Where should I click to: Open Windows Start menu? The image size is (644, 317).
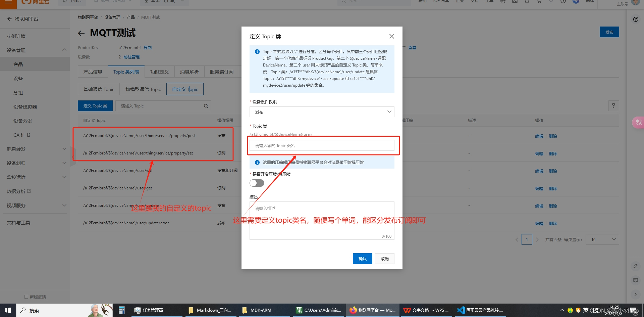pos(8,310)
